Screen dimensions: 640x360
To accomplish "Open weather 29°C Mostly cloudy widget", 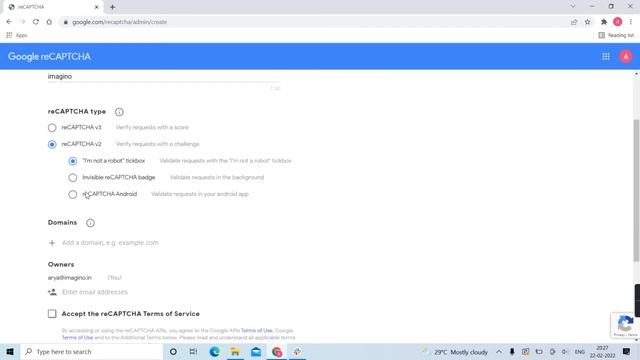I will coord(455,352).
